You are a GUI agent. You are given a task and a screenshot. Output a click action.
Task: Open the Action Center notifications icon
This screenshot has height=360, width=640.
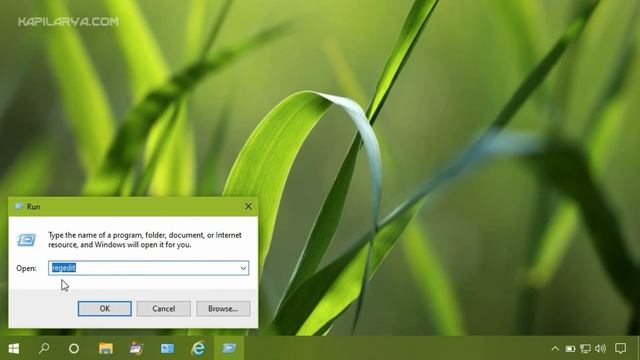coord(620,349)
